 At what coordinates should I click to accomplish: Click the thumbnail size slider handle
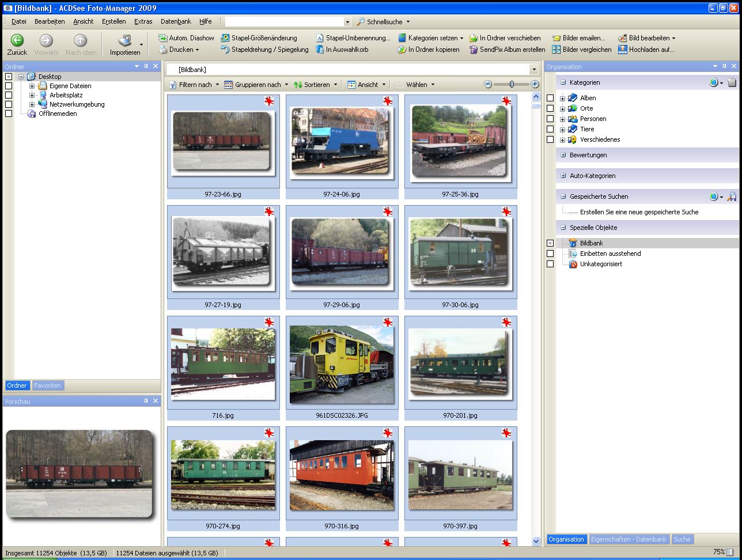point(512,84)
